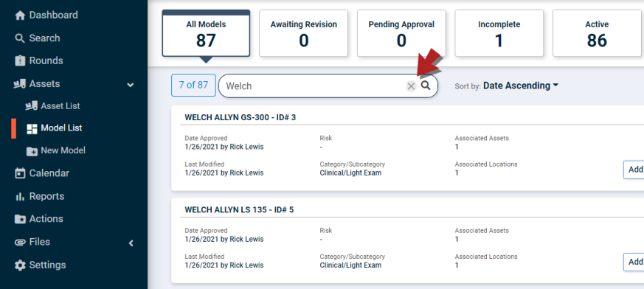Click the Actions starred folder icon

(20, 219)
